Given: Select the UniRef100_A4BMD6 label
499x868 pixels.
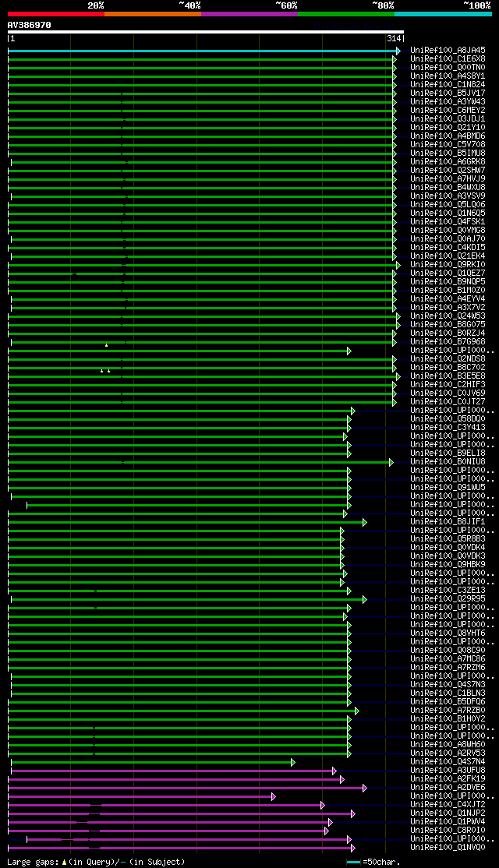Looking at the screenshot, I should coord(448,136).
